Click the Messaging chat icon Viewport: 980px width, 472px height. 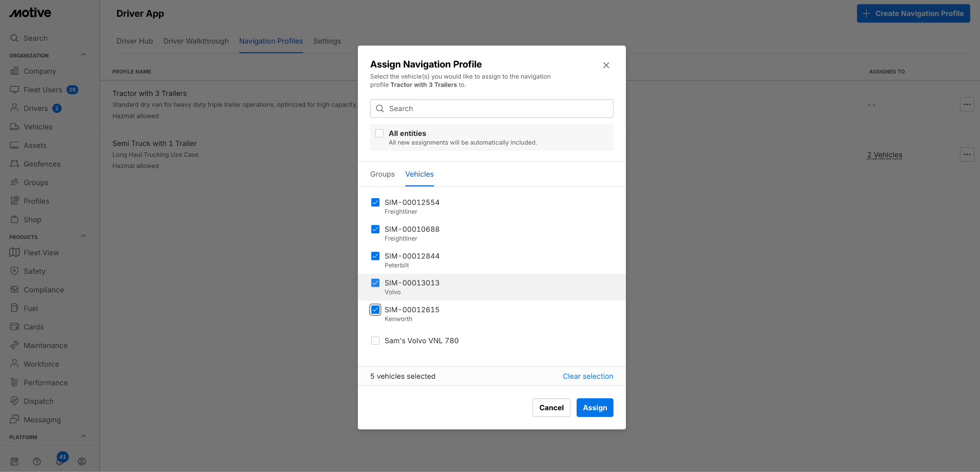(x=14, y=420)
